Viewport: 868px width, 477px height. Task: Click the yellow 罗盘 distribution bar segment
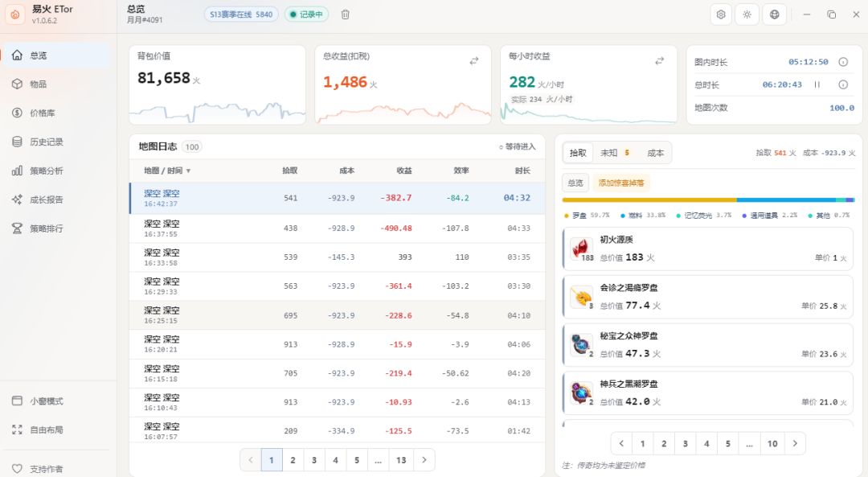coord(649,200)
